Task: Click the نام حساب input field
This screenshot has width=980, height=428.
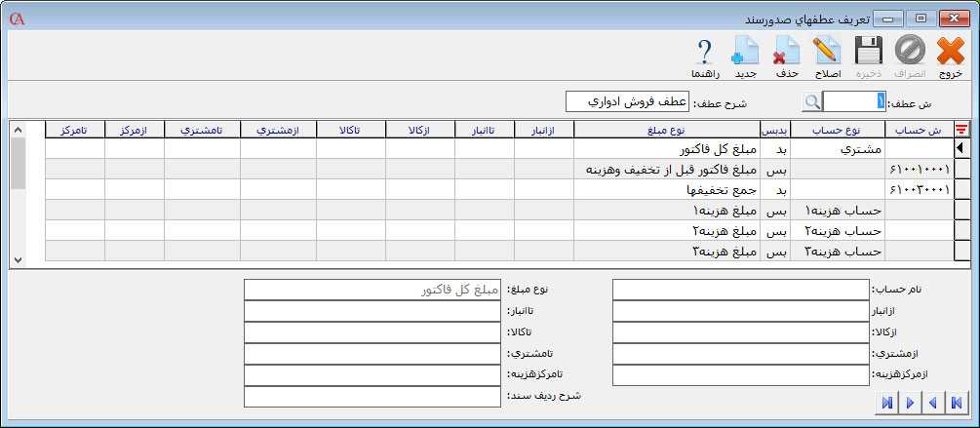Action: coord(740,290)
